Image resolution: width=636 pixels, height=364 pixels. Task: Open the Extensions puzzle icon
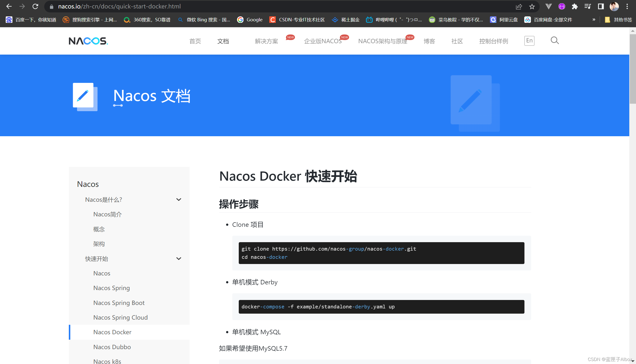pos(575,6)
